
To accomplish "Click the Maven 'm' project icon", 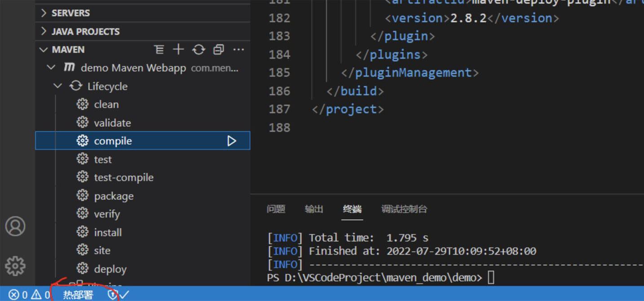I will point(69,67).
